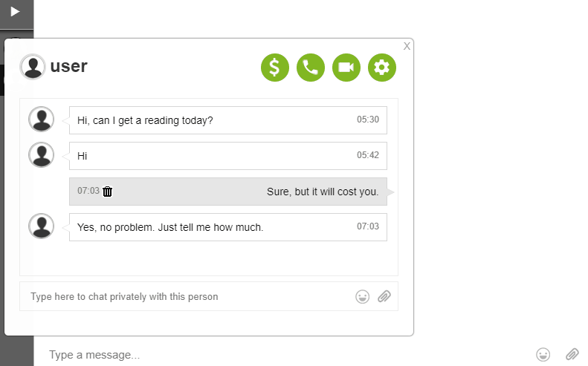The image size is (588, 366).
Task: Start a video call with user
Action: 346,68
